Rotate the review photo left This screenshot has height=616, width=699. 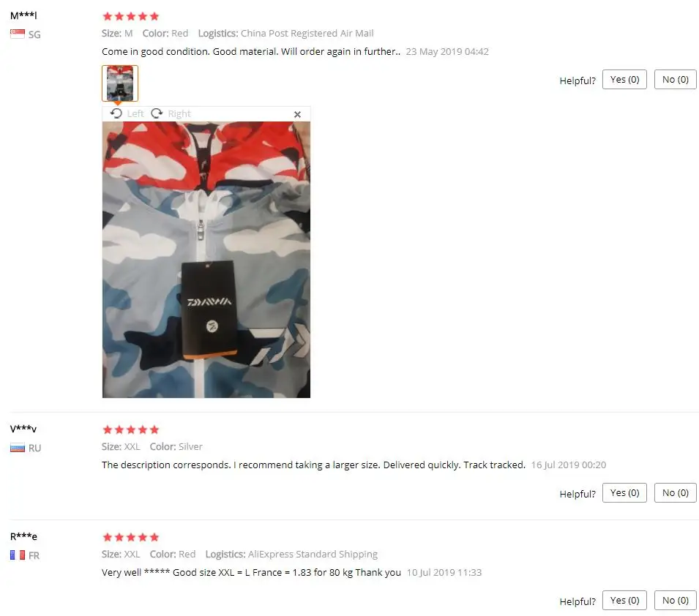pos(127,113)
